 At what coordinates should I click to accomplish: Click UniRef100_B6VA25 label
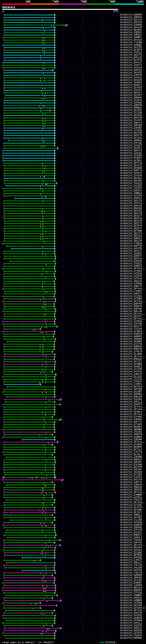pos(131,80)
